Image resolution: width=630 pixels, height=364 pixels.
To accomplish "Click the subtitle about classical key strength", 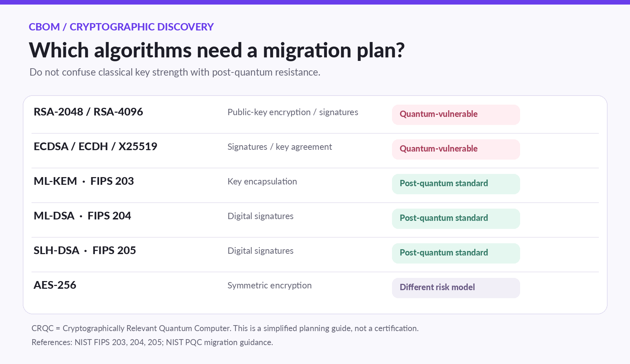I will tap(175, 72).
